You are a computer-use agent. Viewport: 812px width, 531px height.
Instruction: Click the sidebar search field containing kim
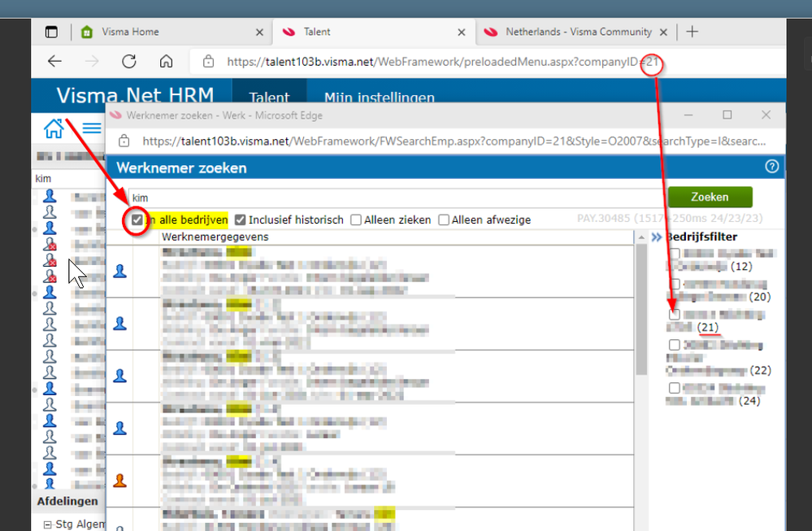[x=68, y=179]
